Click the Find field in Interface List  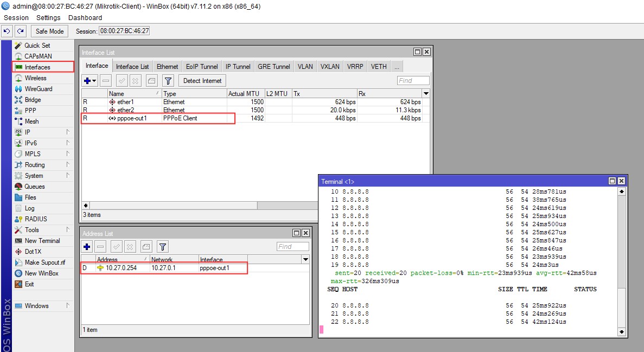412,81
